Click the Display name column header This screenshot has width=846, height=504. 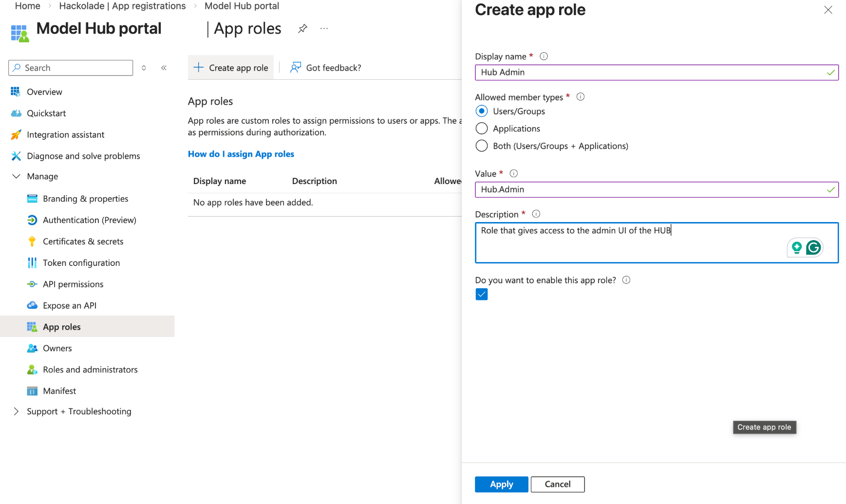point(220,181)
